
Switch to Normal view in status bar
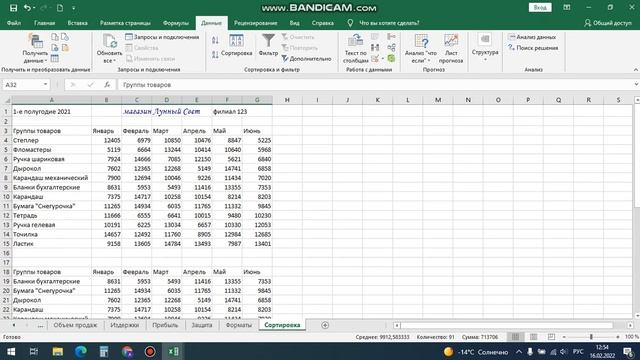[516, 337]
